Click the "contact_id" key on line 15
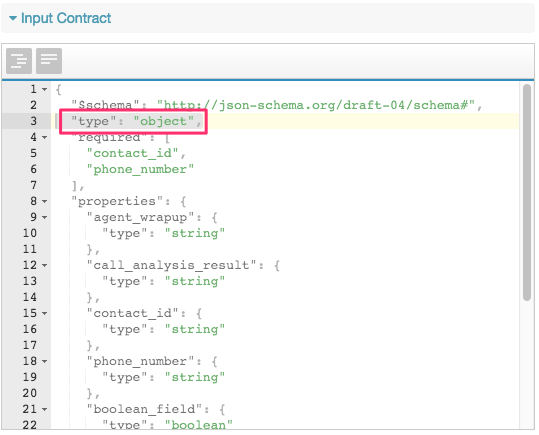The height and width of the screenshot is (435, 539). [x=132, y=313]
